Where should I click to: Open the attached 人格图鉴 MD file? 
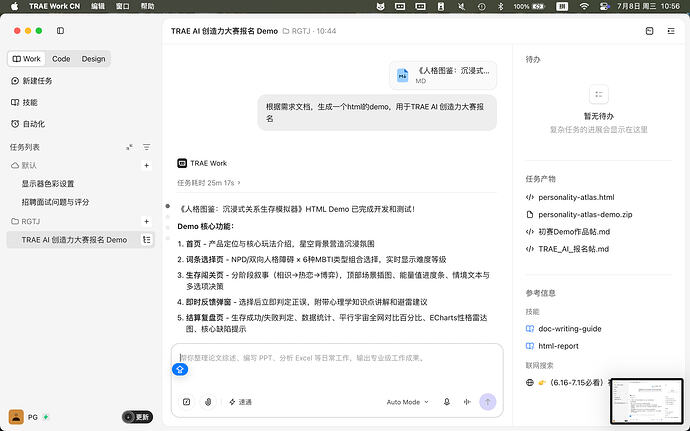(x=443, y=75)
